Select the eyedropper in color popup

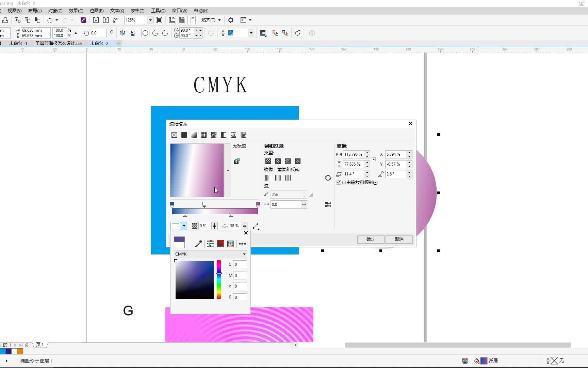[x=199, y=244]
